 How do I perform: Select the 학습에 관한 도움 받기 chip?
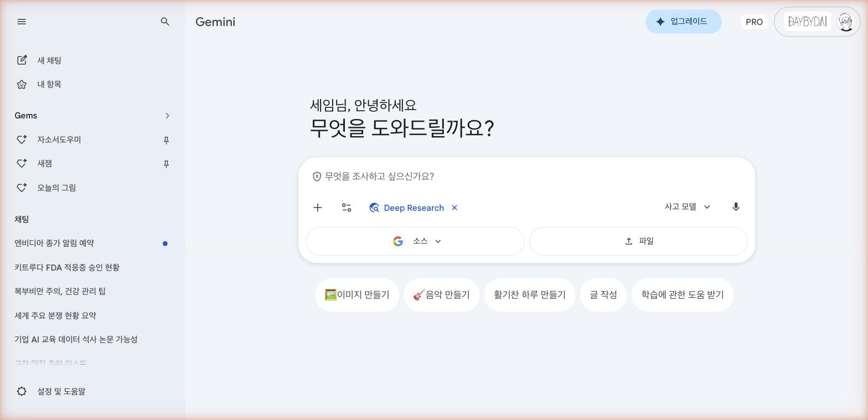coord(683,295)
